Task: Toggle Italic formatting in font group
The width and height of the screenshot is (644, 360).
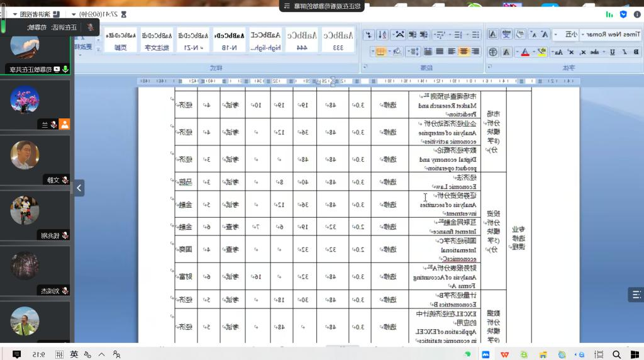Action: (624, 52)
